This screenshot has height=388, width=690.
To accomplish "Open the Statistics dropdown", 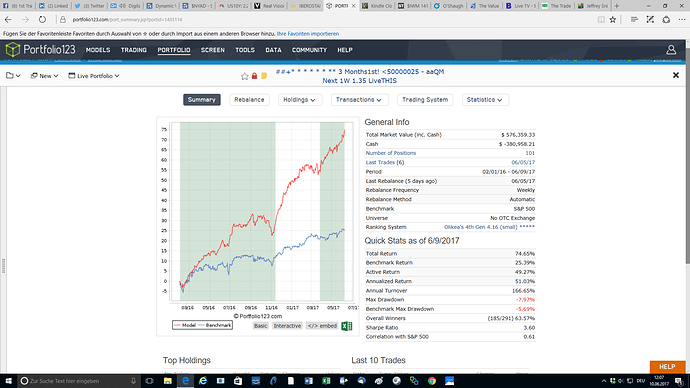I will (x=485, y=100).
